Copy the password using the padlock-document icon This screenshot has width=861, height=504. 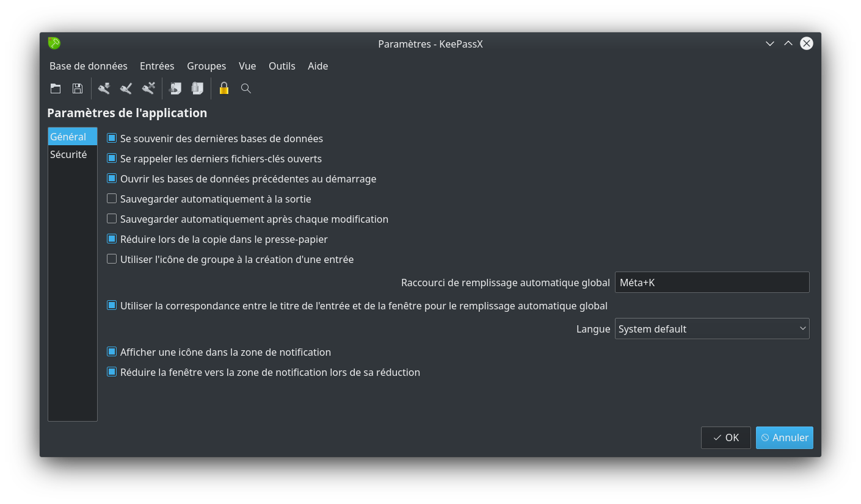point(197,88)
